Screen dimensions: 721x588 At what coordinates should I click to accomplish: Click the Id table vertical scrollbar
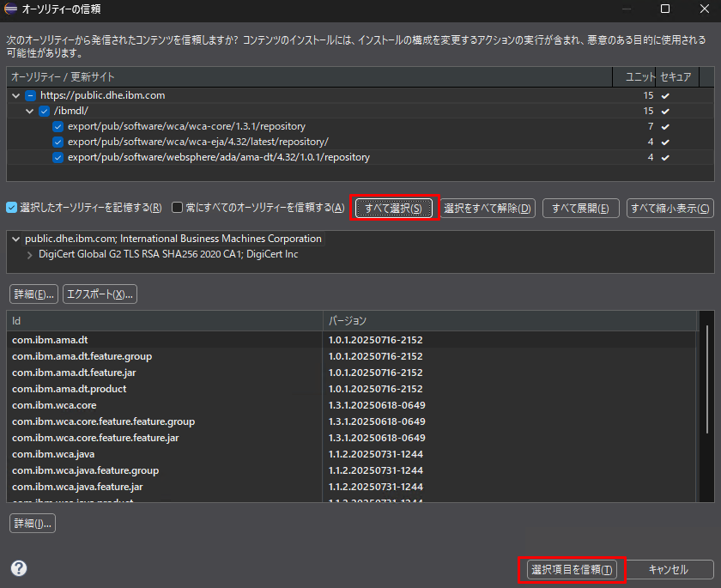tap(706, 379)
